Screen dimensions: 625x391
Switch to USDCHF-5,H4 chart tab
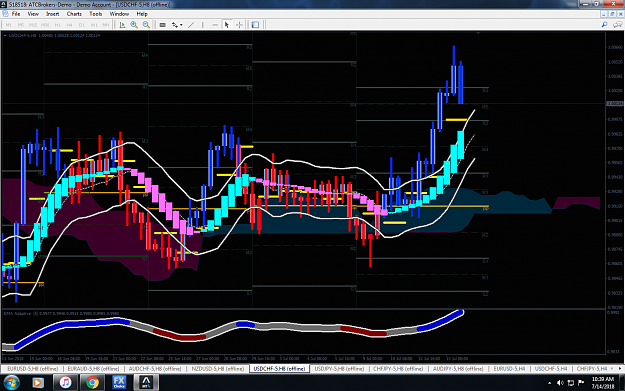tap(550, 369)
